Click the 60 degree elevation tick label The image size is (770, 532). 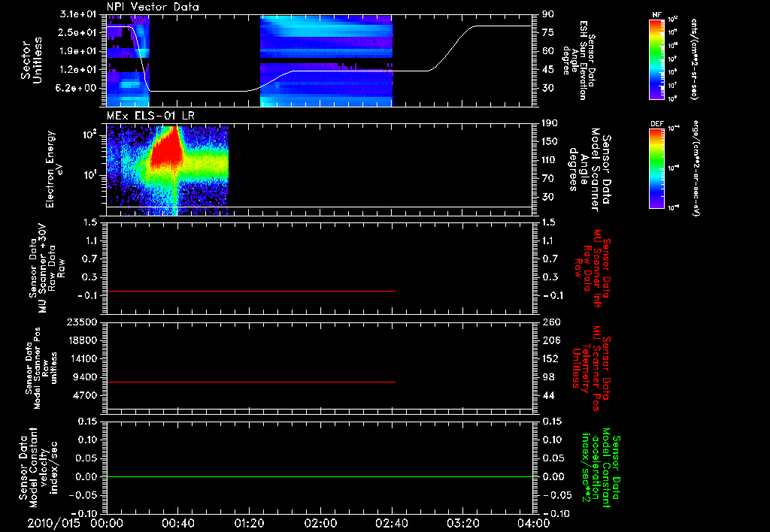[x=548, y=51]
